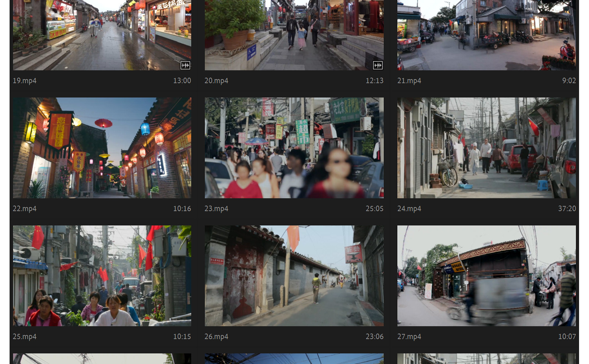Choose the 27.mp4 fisheye street thumbnail
Image resolution: width=589 pixels, height=364 pixels.
[x=487, y=276]
